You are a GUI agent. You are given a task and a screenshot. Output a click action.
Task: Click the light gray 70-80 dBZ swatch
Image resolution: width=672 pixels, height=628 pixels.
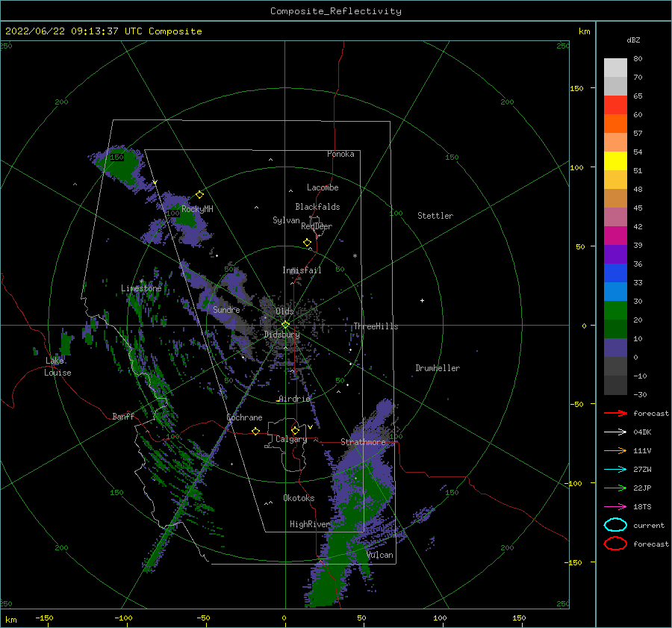coord(615,68)
